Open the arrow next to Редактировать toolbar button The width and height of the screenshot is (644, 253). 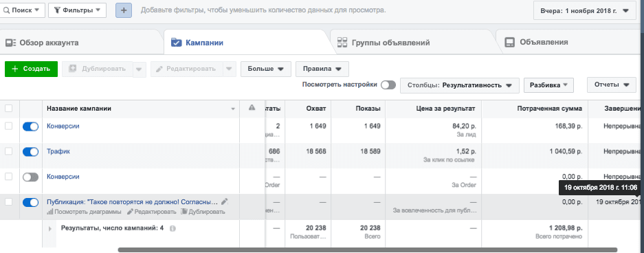click(x=229, y=69)
